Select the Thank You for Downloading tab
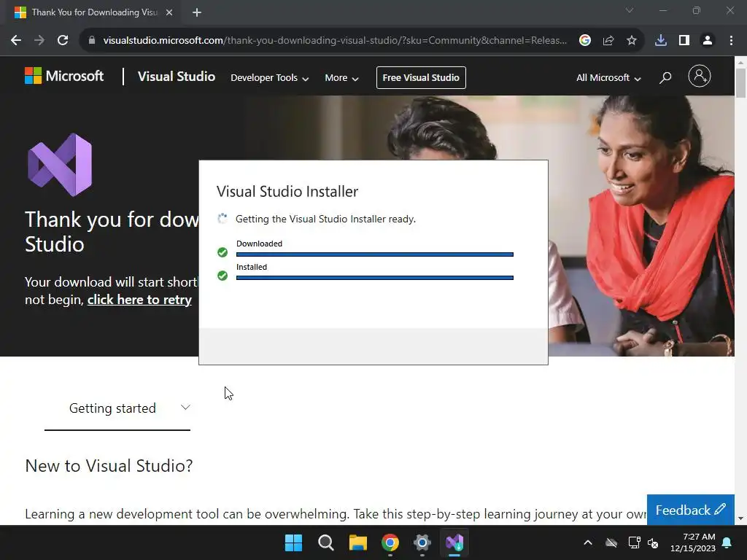This screenshot has width=747, height=560. point(94,12)
